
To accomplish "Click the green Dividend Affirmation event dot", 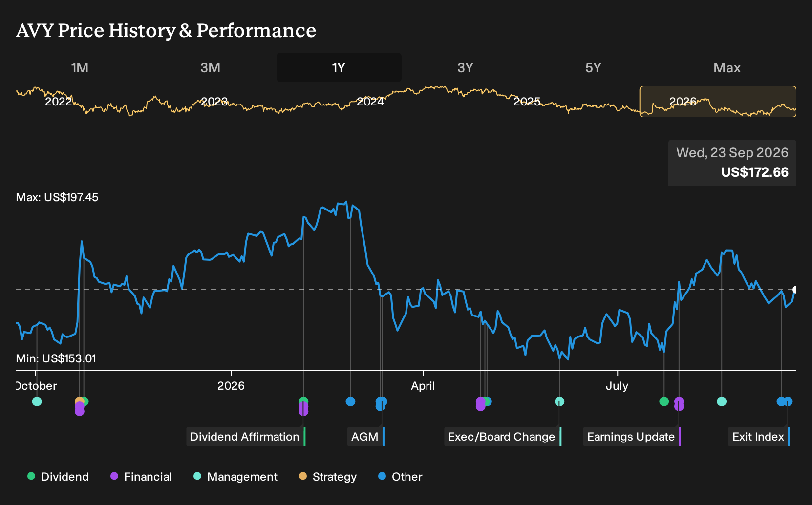I will [x=303, y=401].
